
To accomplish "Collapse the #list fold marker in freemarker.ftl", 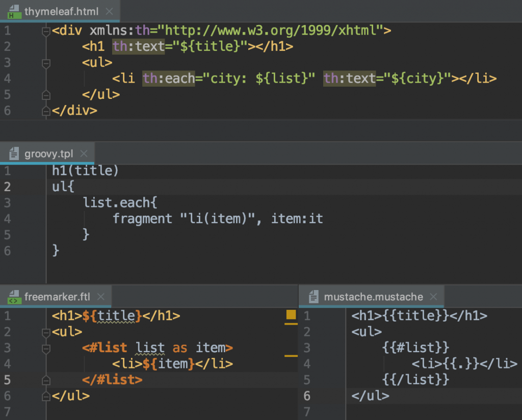I will (46, 349).
